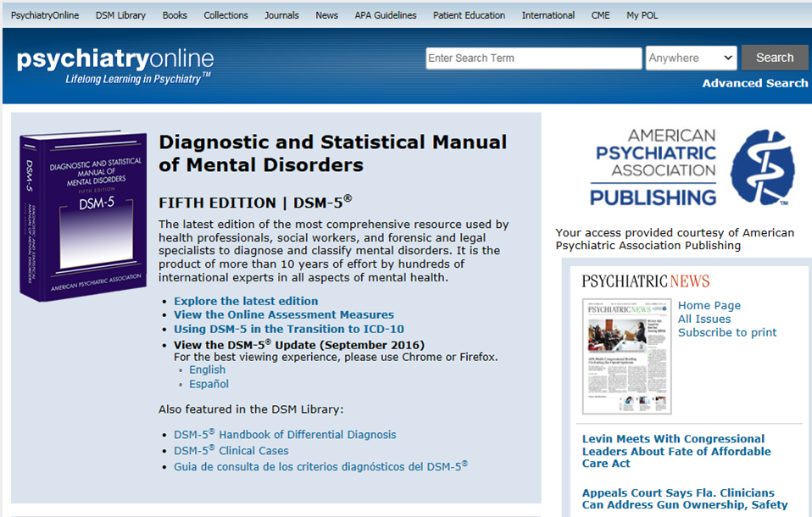This screenshot has height=517, width=812.
Task: Open the Journals menu item
Action: click(281, 15)
